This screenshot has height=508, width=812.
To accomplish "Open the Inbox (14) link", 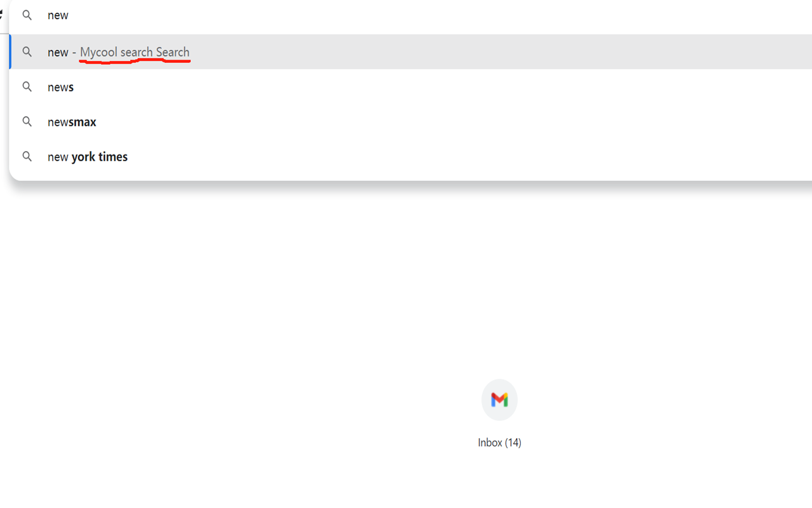I will [499, 442].
